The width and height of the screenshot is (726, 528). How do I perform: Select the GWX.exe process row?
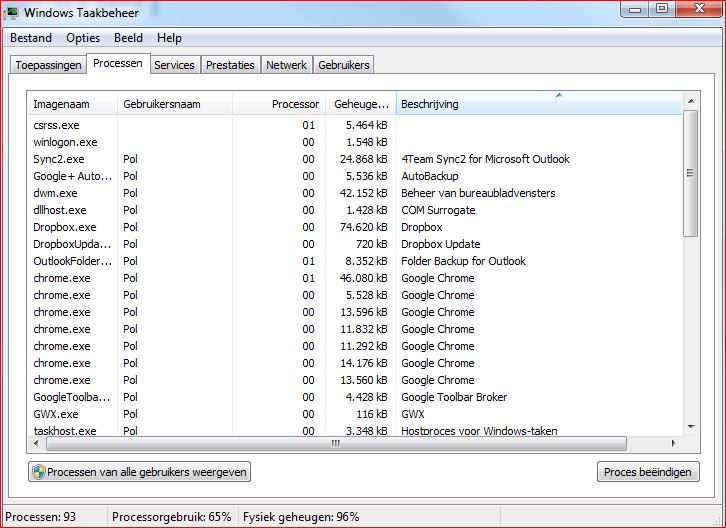click(55, 414)
